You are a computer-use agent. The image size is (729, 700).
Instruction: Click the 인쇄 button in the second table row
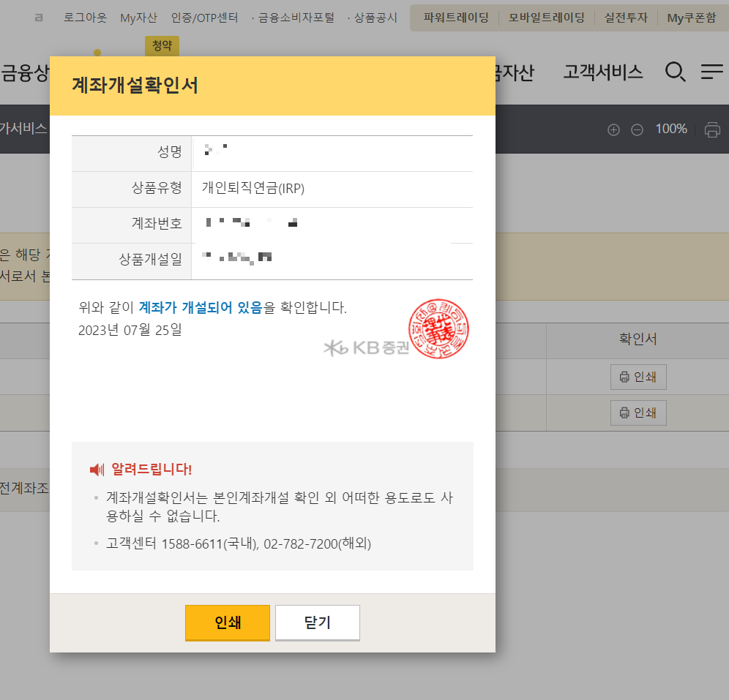(638, 413)
